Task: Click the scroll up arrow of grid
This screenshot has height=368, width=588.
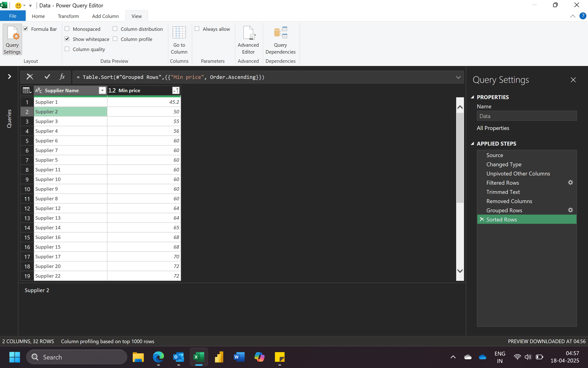Action: pyautogui.click(x=460, y=107)
